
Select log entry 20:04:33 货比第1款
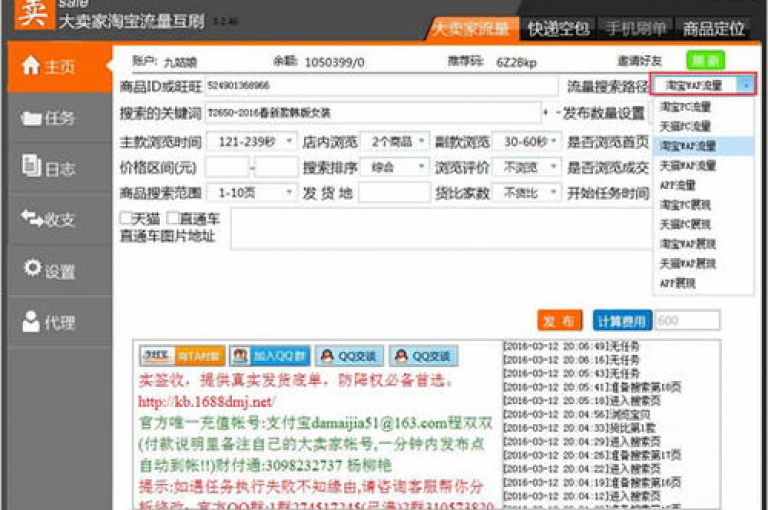coord(579,428)
